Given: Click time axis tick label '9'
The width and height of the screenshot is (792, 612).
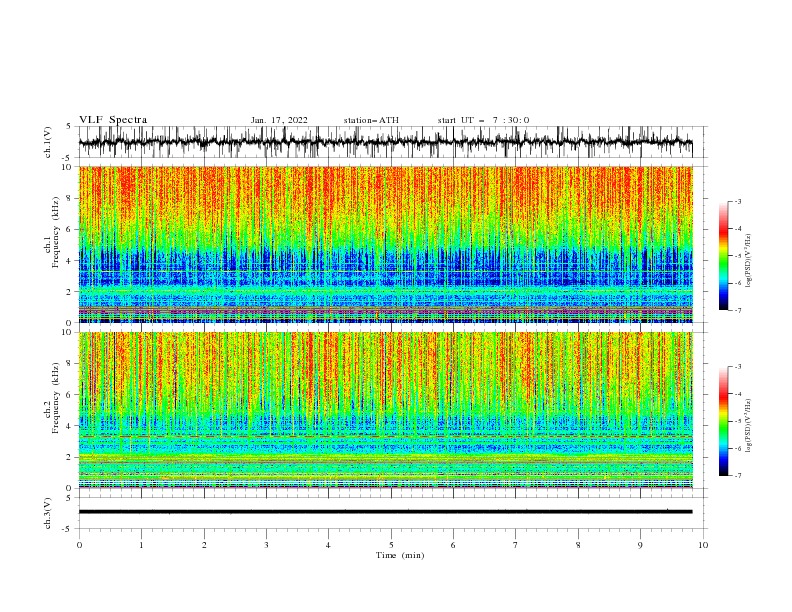Looking at the screenshot, I should 640,545.
